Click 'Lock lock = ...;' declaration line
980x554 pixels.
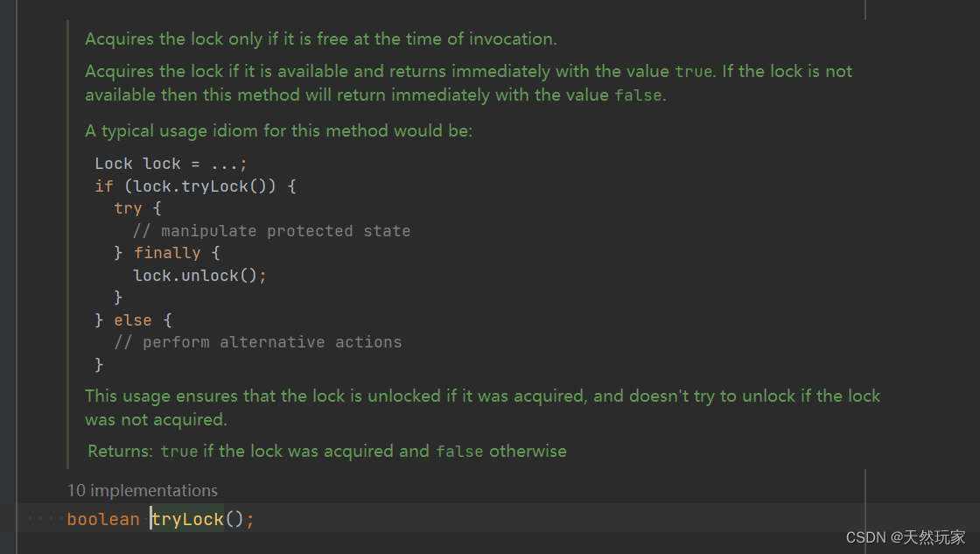tap(171, 164)
